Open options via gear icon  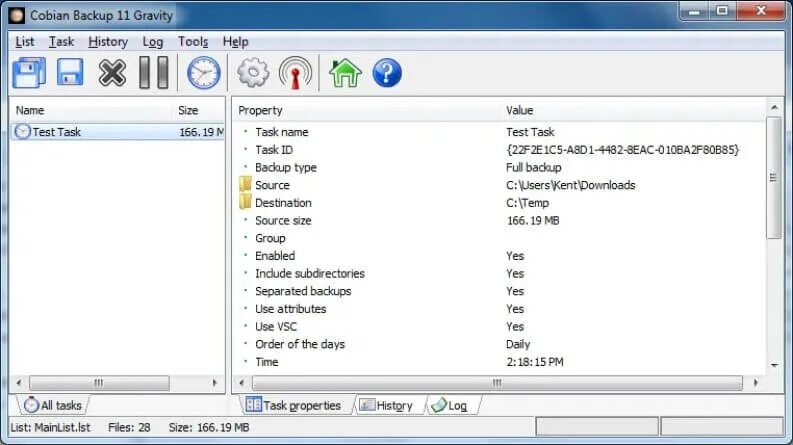[x=253, y=73]
